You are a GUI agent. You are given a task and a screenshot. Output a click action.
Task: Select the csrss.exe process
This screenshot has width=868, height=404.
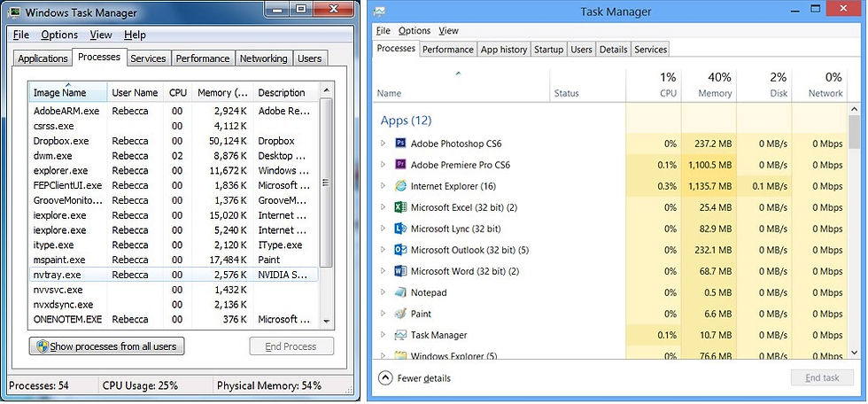[174, 126]
